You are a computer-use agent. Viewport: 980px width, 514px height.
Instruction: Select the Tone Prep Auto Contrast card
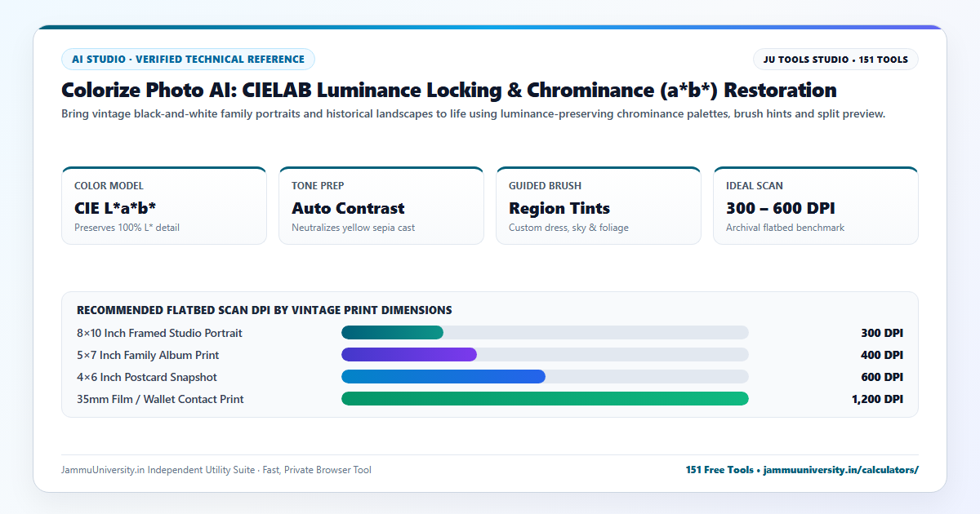point(381,206)
